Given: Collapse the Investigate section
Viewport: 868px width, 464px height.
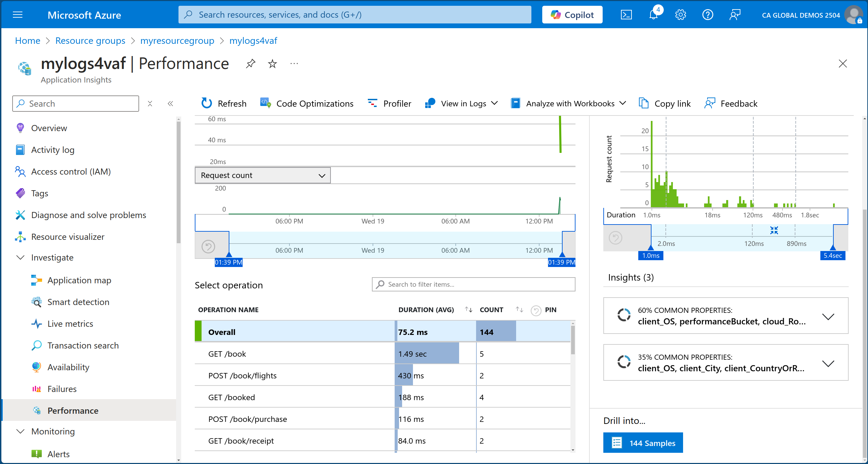Looking at the screenshot, I should (20, 257).
